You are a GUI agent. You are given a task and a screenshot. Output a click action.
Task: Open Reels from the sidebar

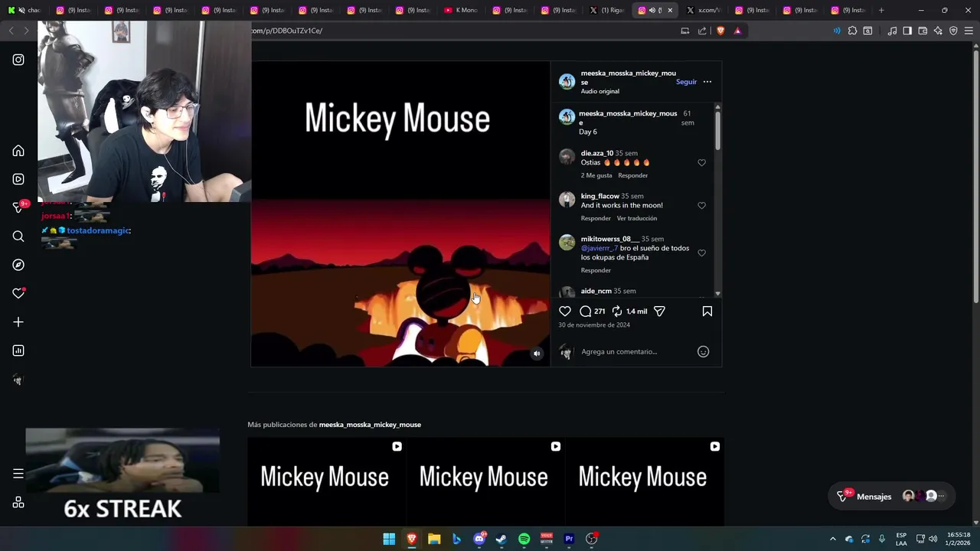(18, 179)
